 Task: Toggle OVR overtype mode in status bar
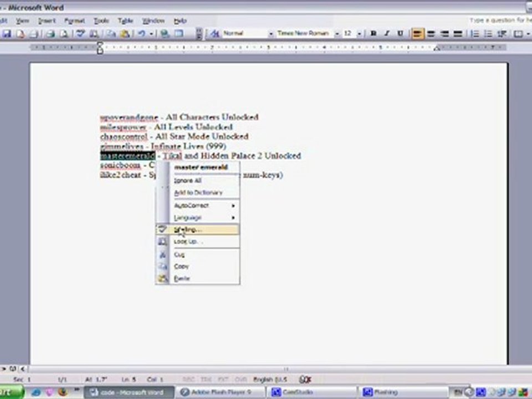(x=241, y=379)
